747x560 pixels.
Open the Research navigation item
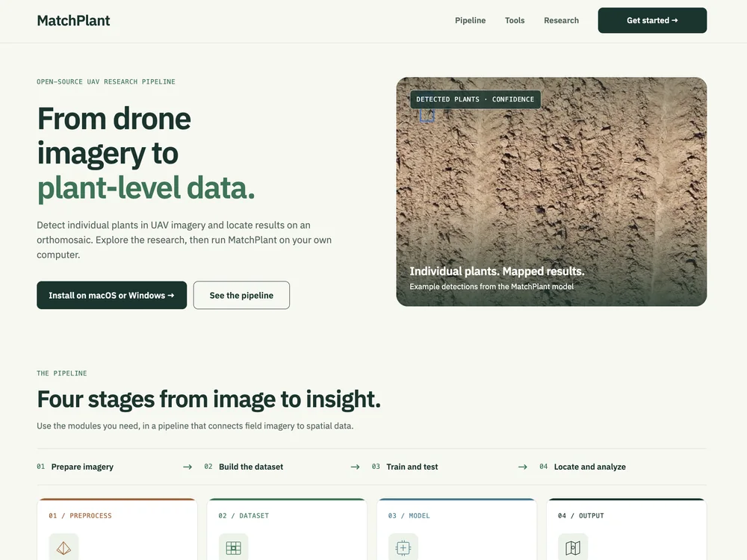coord(561,20)
